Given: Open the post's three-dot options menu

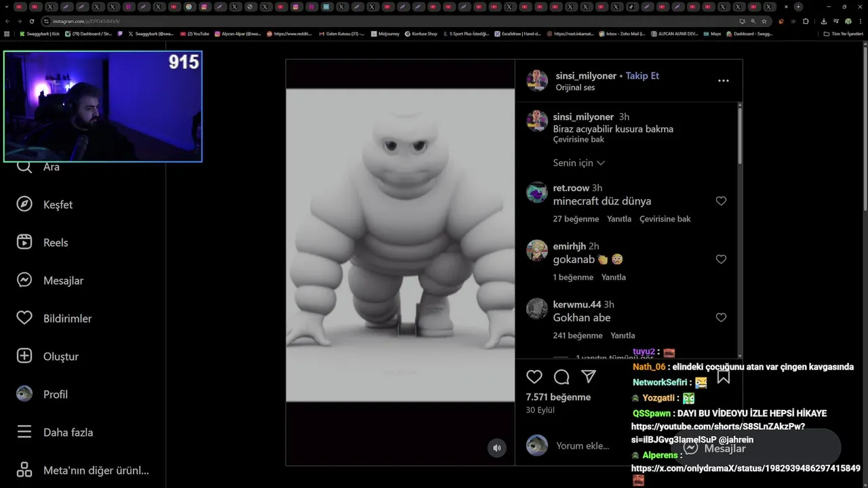Looking at the screenshot, I should pos(724,81).
